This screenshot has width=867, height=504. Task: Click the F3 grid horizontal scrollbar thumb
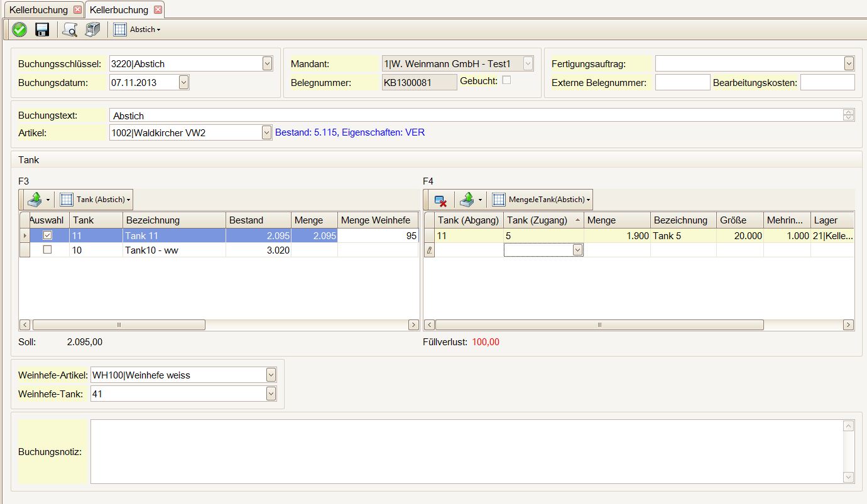(119, 325)
